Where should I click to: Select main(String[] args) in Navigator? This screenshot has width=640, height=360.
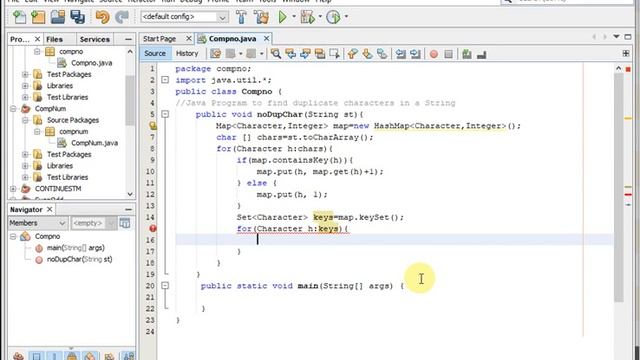point(76,248)
